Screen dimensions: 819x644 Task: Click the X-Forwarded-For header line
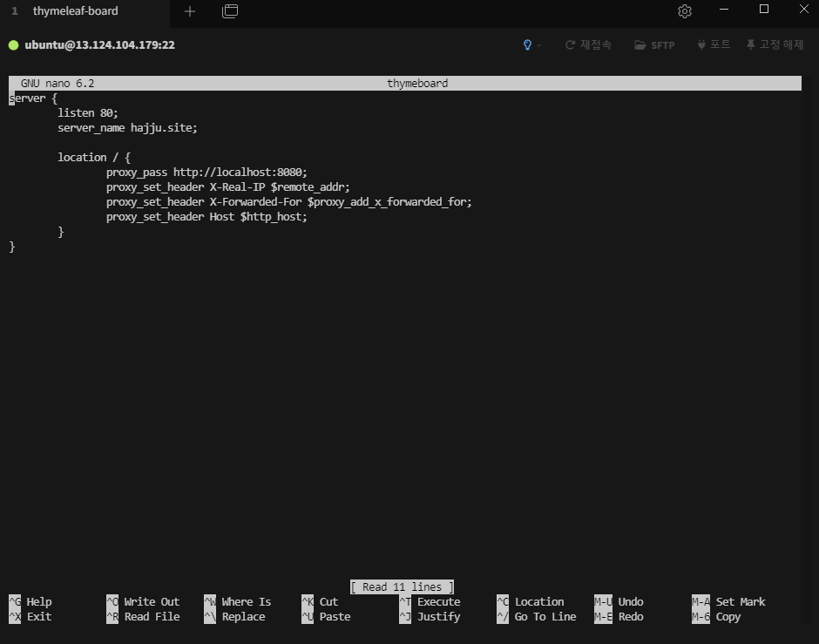289,202
